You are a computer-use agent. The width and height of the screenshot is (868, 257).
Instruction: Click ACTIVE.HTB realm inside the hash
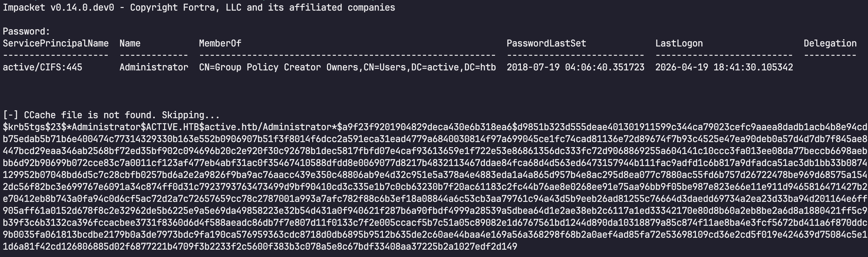click(172, 127)
